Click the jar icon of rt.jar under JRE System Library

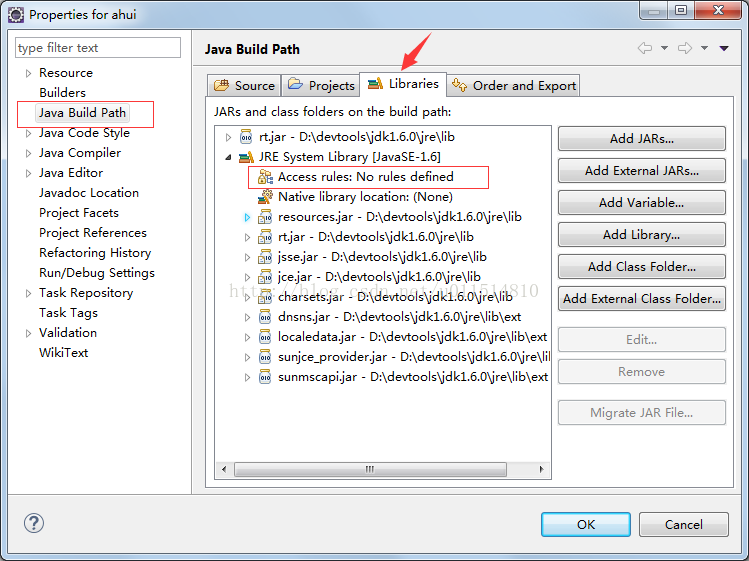click(265, 237)
